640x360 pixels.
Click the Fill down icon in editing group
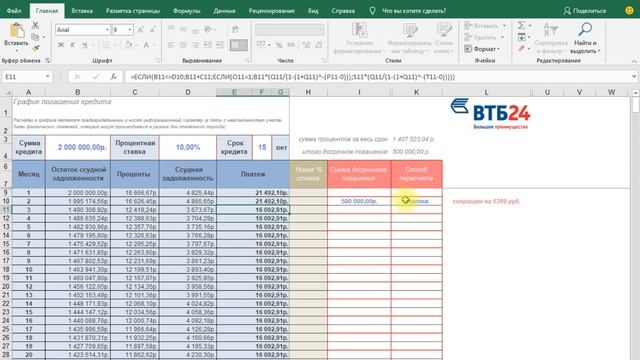click(x=521, y=37)
